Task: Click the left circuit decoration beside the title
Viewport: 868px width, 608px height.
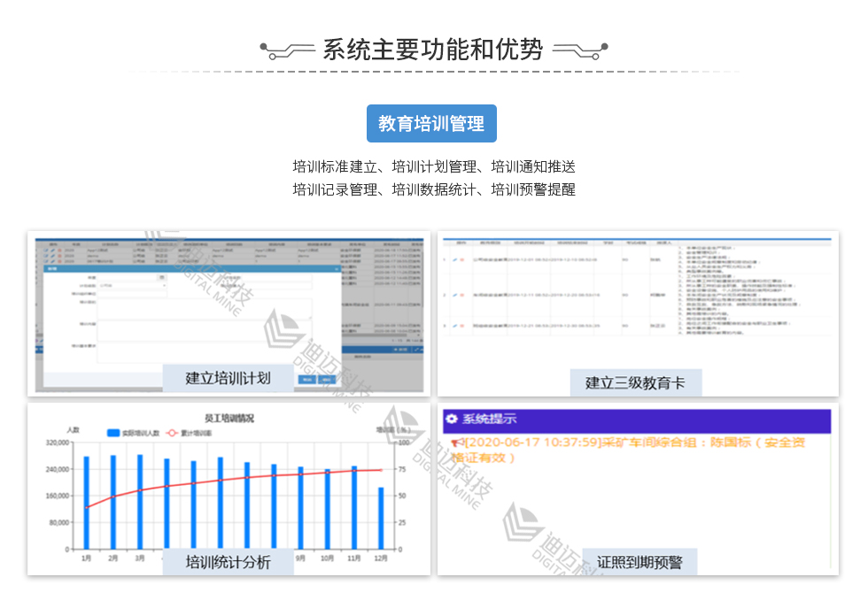Action: [x=288, y=50]
